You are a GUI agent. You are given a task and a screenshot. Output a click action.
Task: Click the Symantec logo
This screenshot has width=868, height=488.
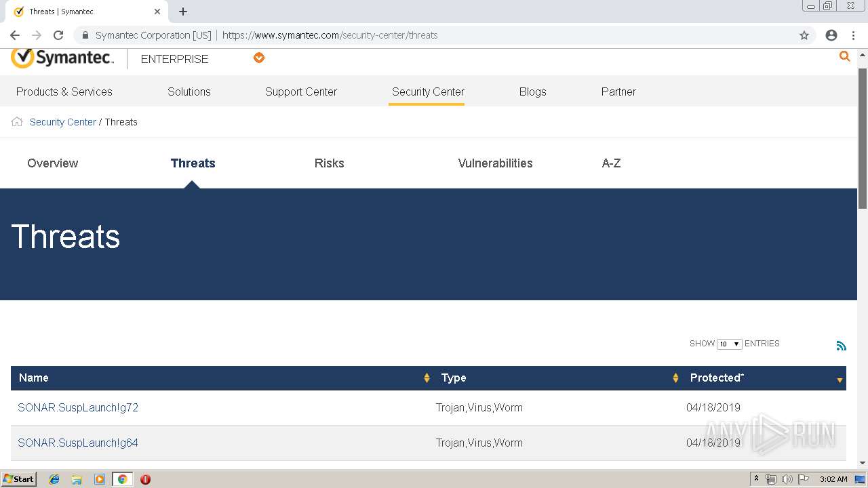(x=62, y=58)
